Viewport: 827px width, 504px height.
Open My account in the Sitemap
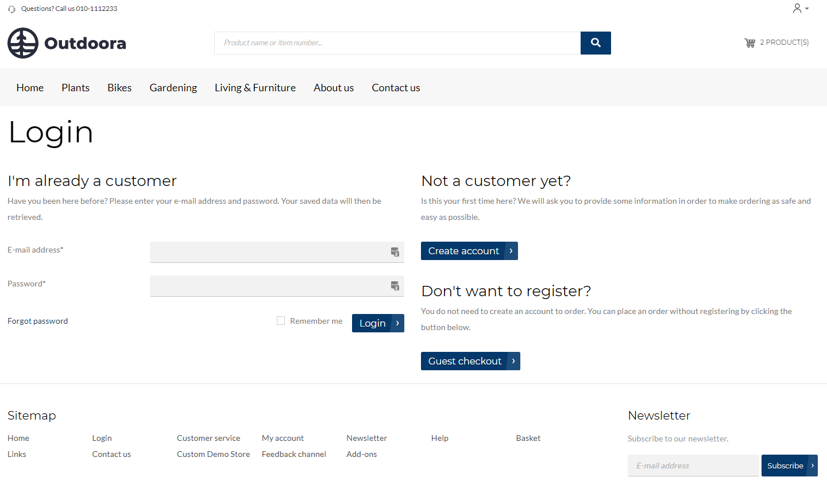[283, 438]
